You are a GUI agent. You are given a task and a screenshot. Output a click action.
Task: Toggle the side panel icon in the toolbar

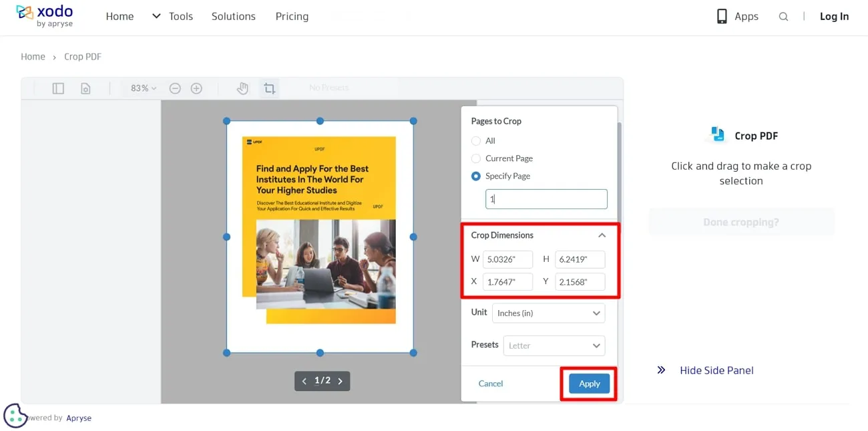click(x=58, y=88)
